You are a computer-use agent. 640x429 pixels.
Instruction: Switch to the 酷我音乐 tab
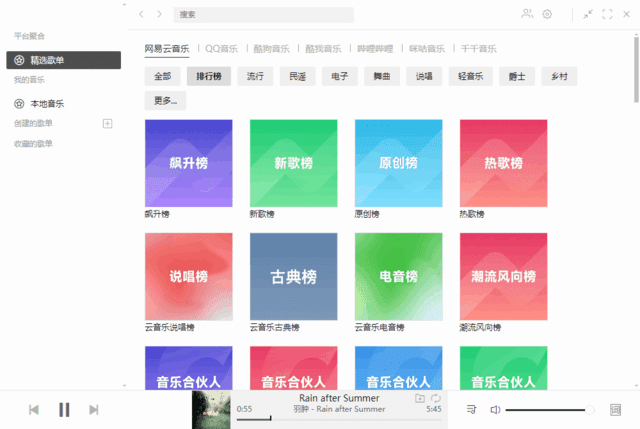pyautogui.click(x=323, y=49)
